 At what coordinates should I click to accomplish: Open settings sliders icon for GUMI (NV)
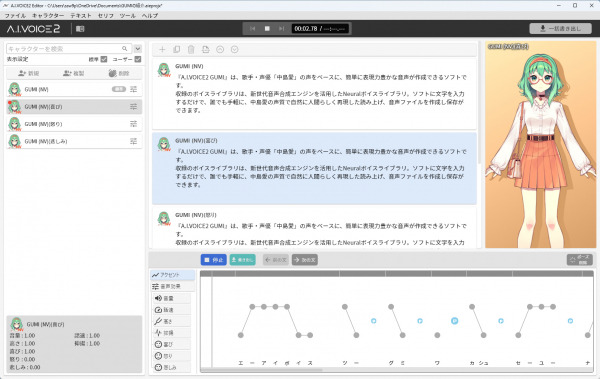133,89
